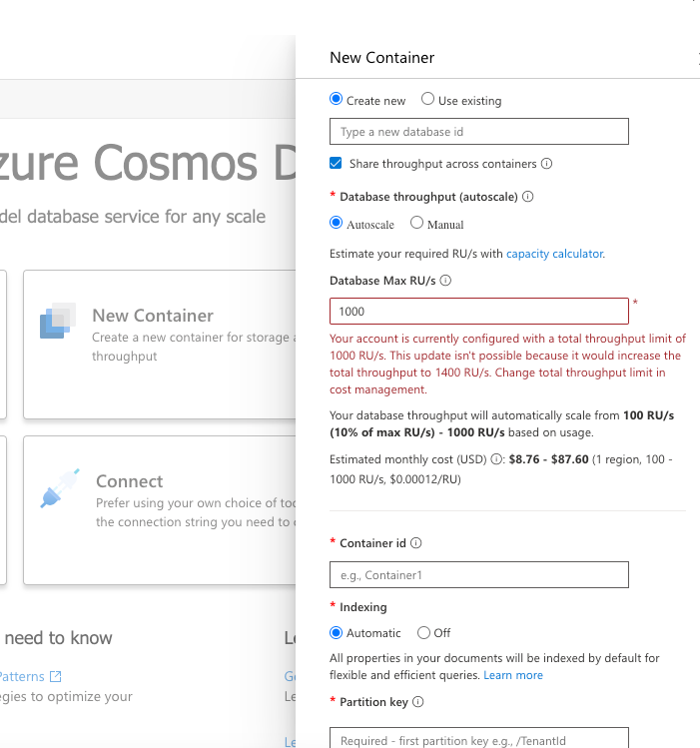This screenshot has height=748, width=700.
Task: Click info icon beside Share throughput across containers
Action: pyautogui.click(x=547, y=164)
